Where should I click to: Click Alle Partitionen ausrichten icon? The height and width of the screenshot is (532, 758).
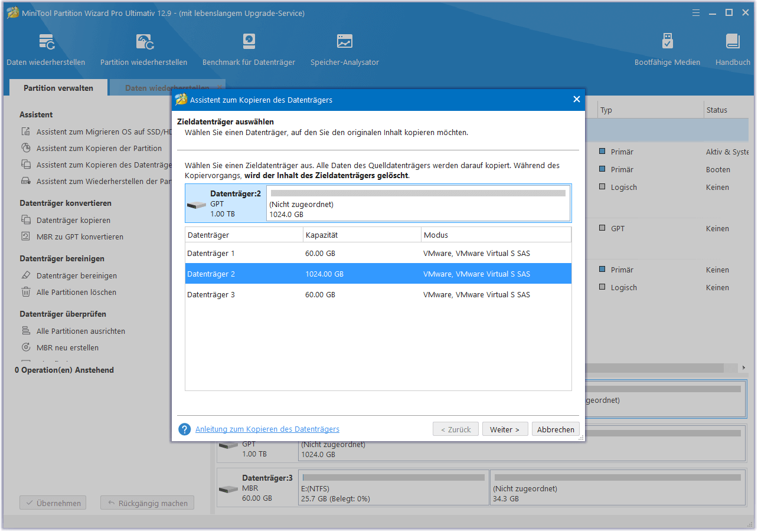click(26, 331)
